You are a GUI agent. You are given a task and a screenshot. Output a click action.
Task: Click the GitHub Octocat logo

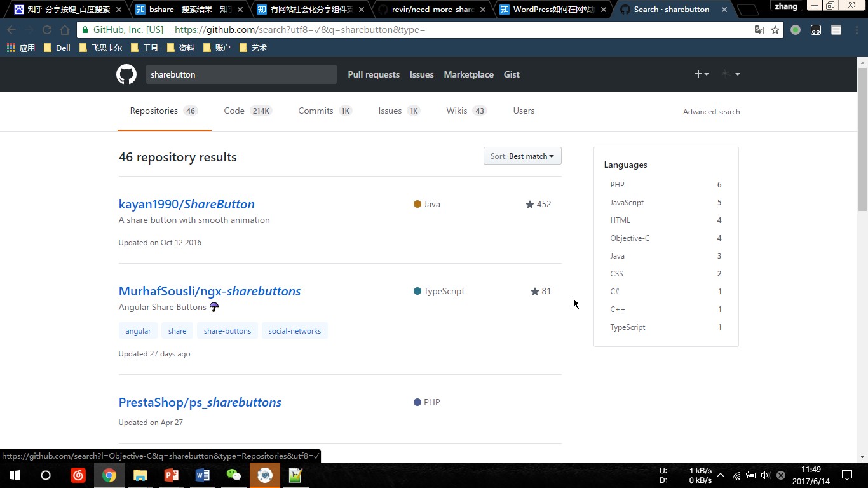[x=126, y=74]
